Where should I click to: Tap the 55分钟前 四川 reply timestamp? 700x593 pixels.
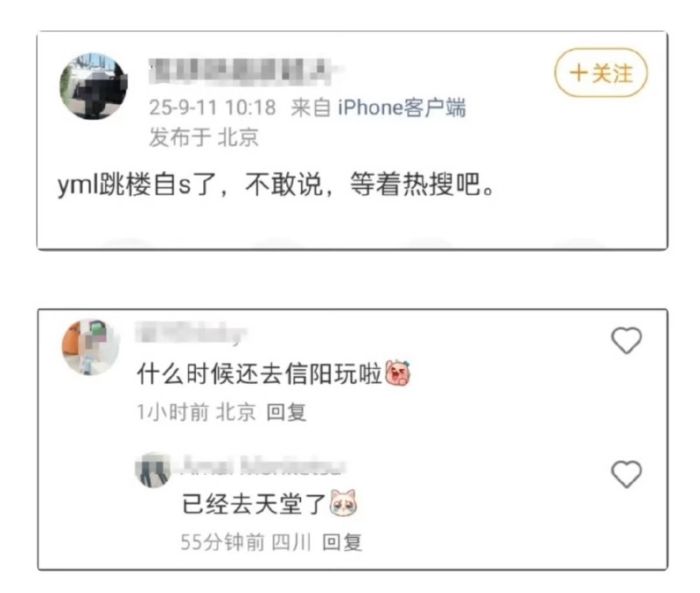pos(246,542)
